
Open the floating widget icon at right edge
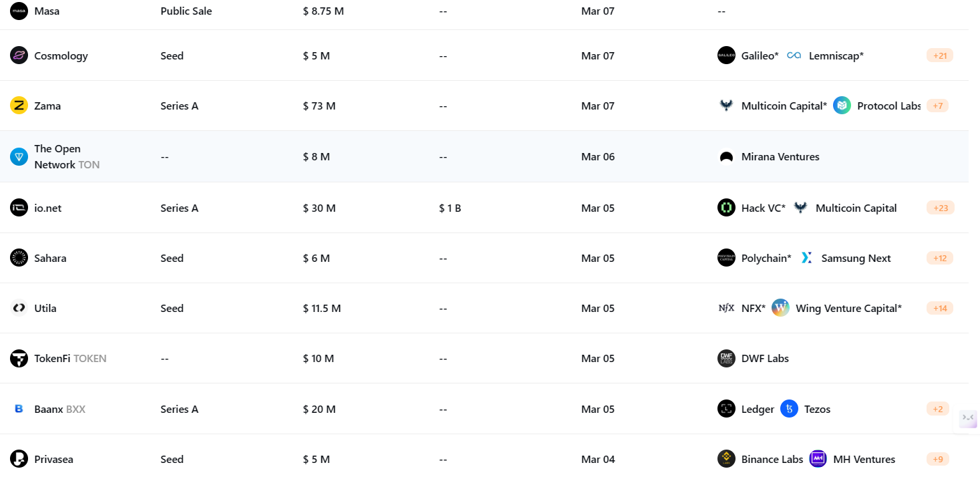coord(968,418)
